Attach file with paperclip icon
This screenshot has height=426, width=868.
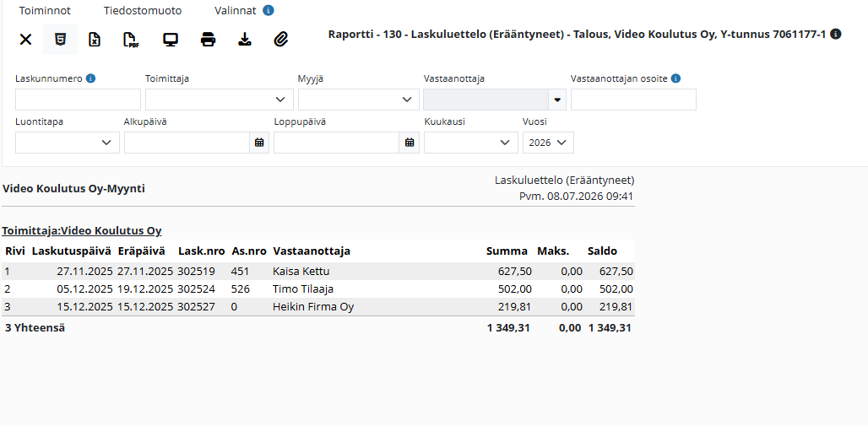pos(281,40)
